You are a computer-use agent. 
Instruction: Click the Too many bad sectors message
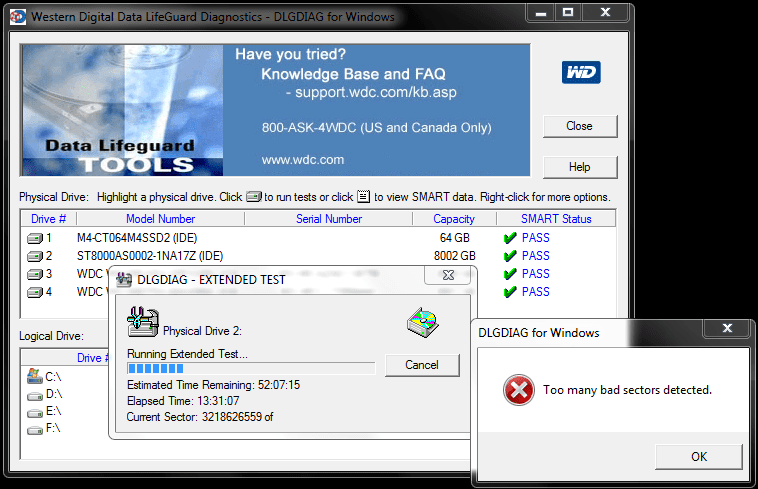point(627,390)
